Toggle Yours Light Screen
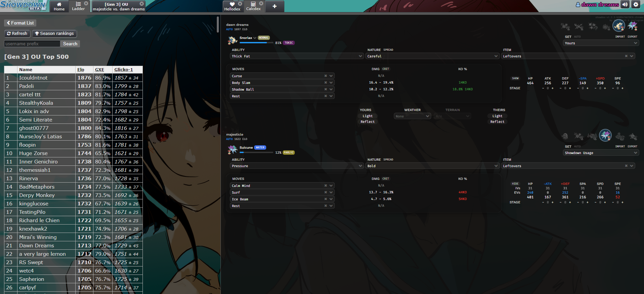This screenshot has height=294, width=644. coord(367,116)
